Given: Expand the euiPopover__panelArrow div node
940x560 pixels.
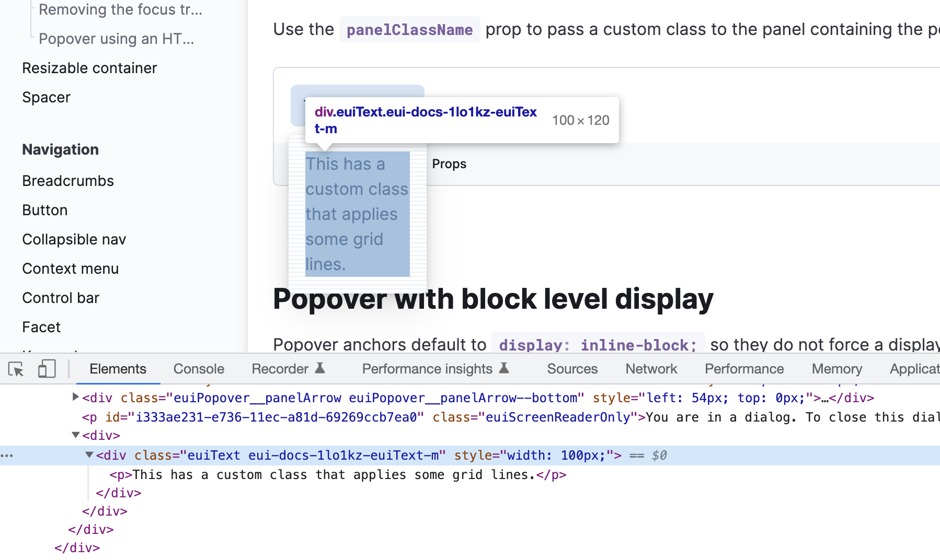Looking at the screenshot, I should [75, 397].
